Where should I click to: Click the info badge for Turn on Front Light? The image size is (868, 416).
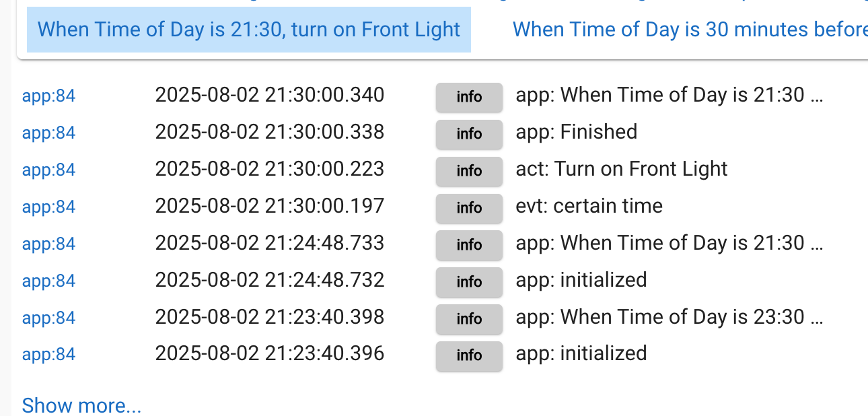[x=469, y=171]
